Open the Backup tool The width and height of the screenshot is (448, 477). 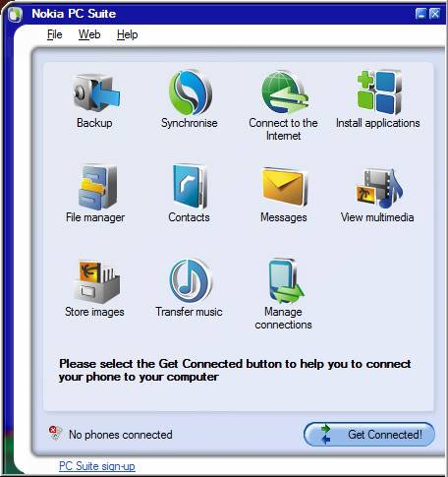(x=96, y=93)
